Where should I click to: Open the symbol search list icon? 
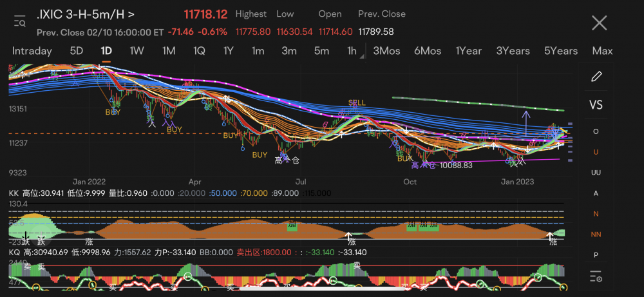(19, 22)
